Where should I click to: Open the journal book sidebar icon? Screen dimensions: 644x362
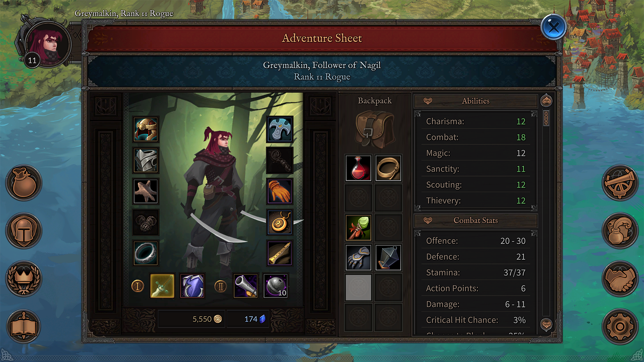point(24,326)
